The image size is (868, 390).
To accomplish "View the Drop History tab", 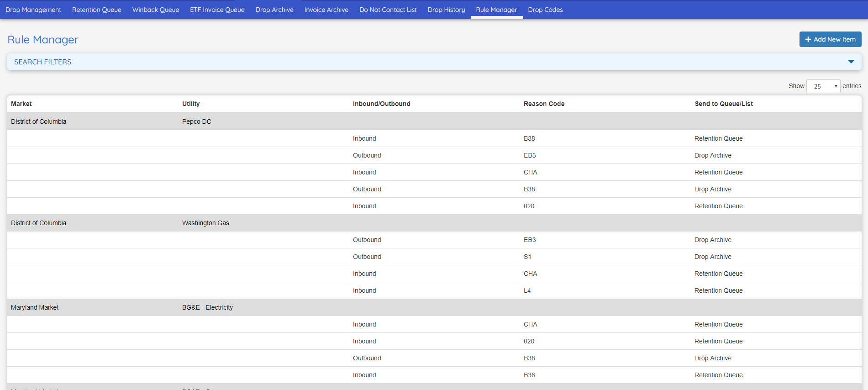I will [447, 10].
